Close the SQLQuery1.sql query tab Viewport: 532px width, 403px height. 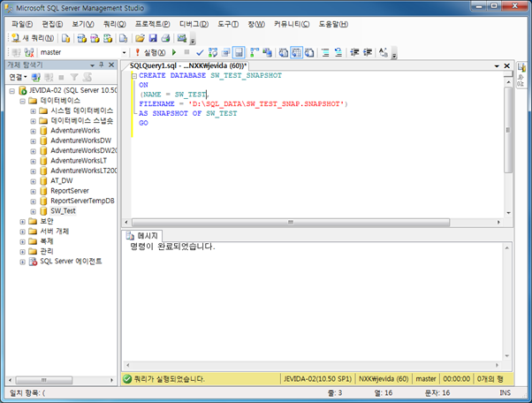point(507,65)
